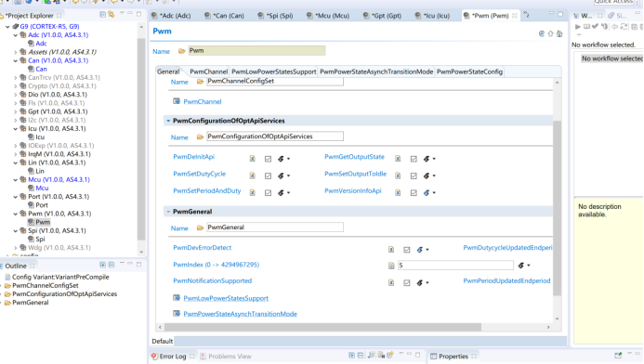The image size is (644, 364).
Task: Click the PwmDeInitApi parameter type icon
Action: 252,159
